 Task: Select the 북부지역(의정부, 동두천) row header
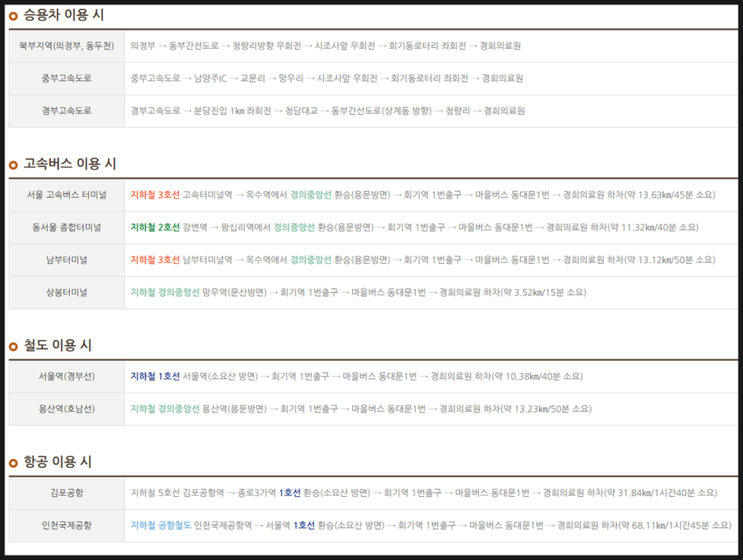[67, 46]
